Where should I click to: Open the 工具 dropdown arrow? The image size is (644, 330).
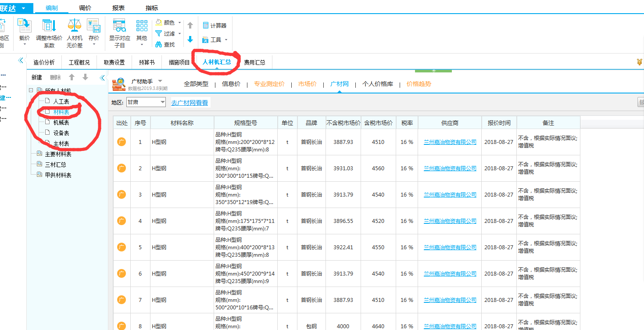point(226,40)
